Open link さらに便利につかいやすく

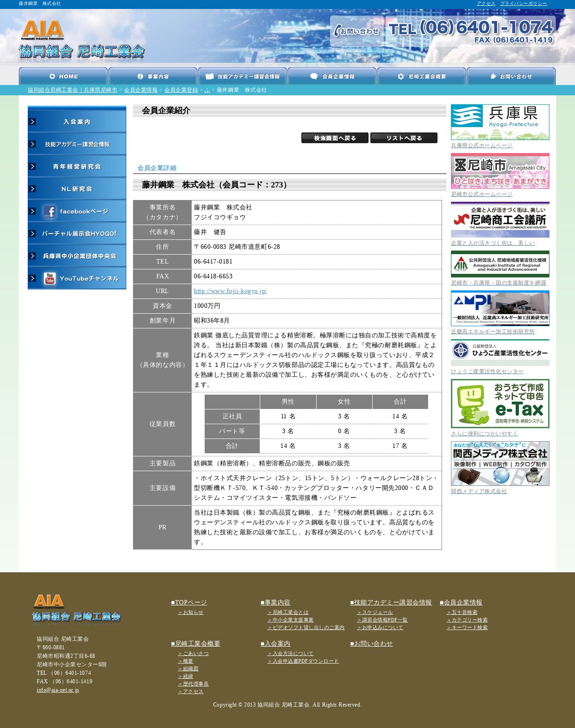485,434
